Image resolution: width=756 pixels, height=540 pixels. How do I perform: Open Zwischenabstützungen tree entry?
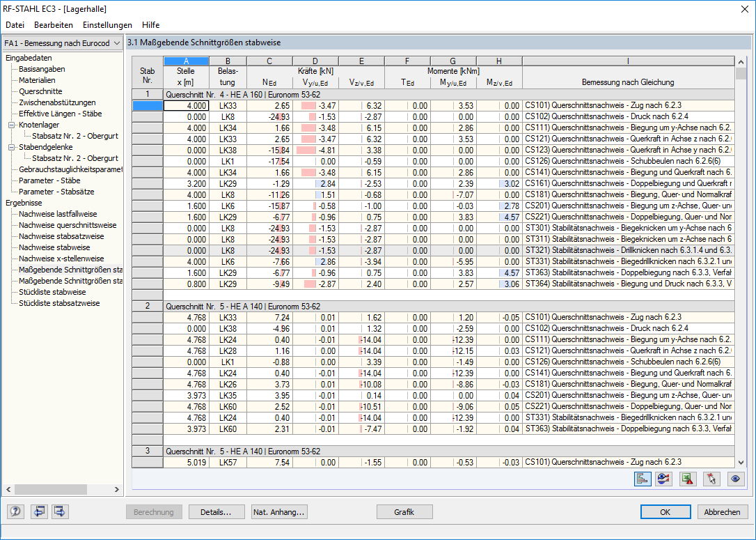57,102
